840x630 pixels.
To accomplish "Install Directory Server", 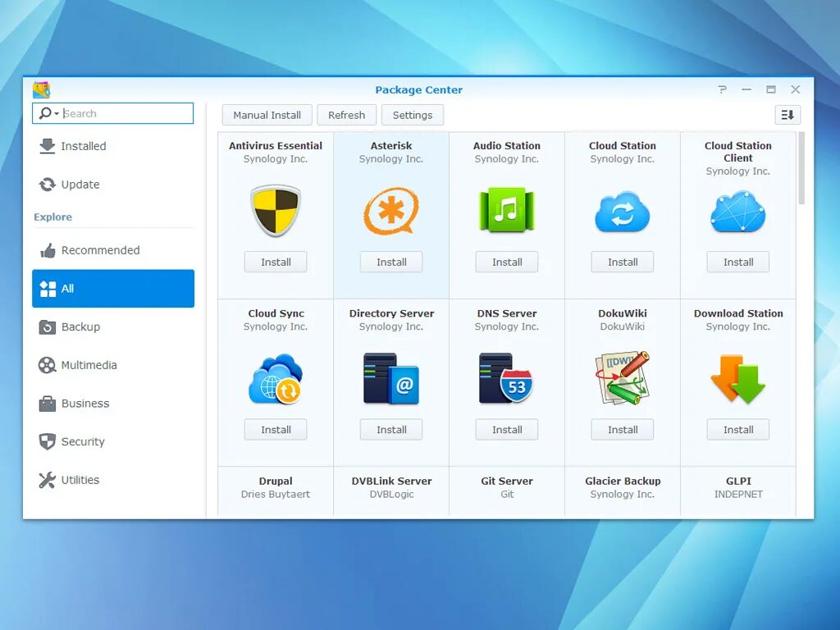I will coord(391,430).
